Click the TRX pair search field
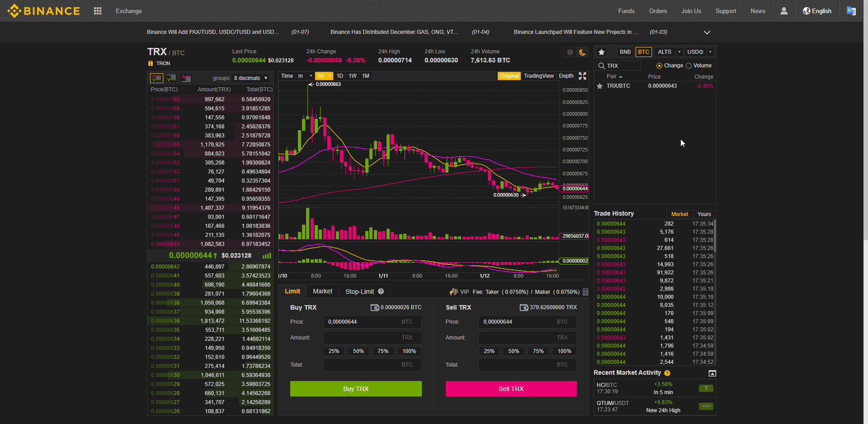 click(x=618, y=66)
